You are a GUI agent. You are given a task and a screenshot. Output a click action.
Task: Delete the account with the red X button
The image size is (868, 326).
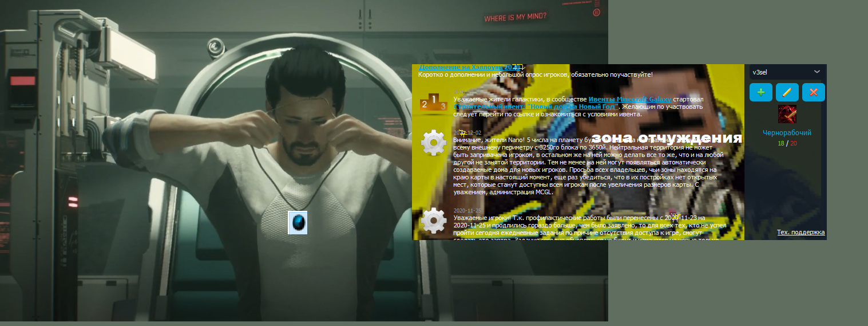click(813, 92)
